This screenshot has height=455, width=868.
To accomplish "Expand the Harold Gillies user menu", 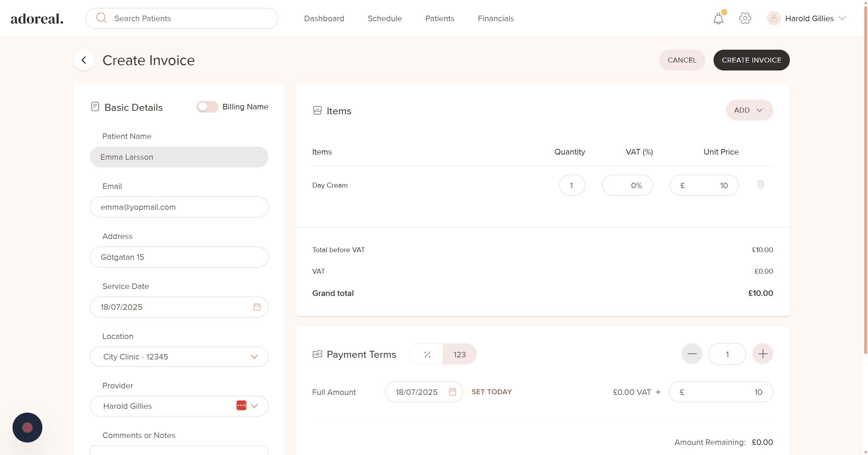I will [809, 18].
